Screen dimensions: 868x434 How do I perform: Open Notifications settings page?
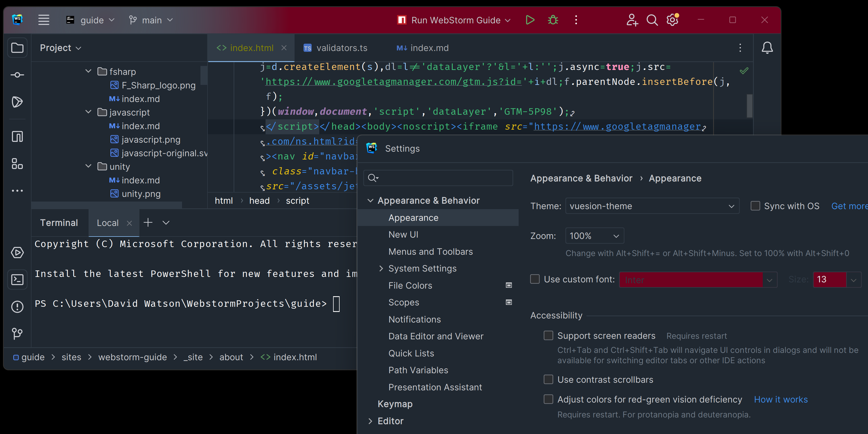(x=414, y=319)
